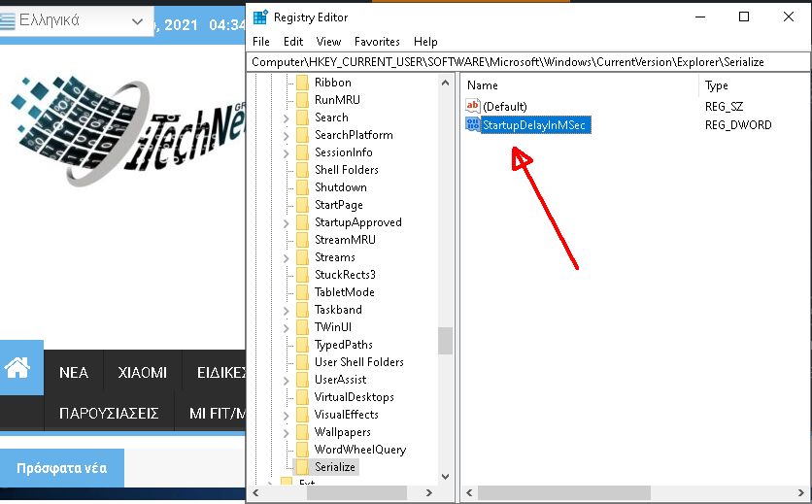Select the (Default) value entry
Screen dimensions: 812x504
coord(504,107)
